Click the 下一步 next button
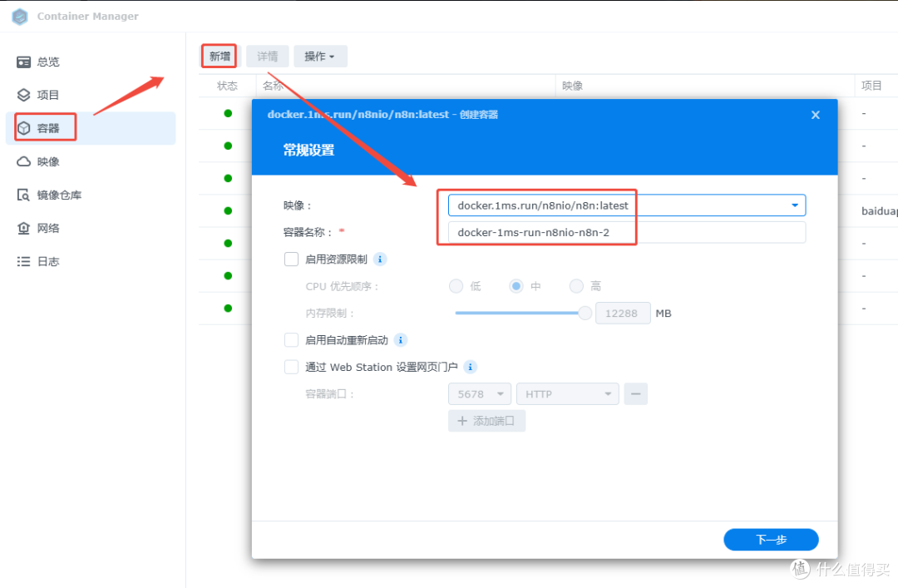 point(771,539)
